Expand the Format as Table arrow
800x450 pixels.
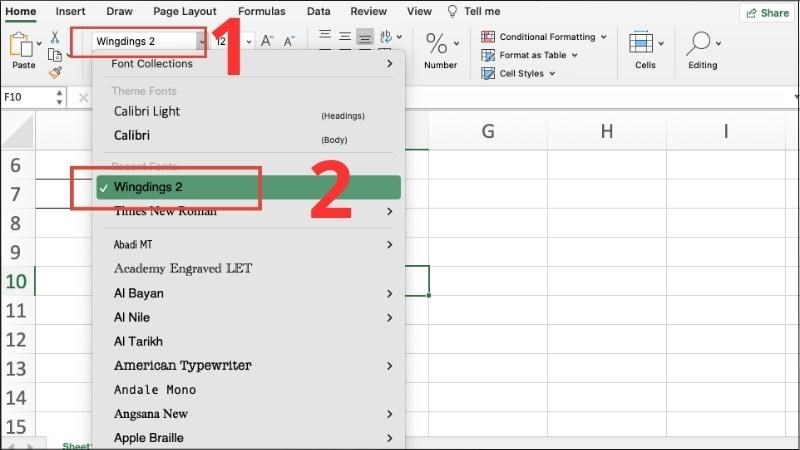click(574, 55)
